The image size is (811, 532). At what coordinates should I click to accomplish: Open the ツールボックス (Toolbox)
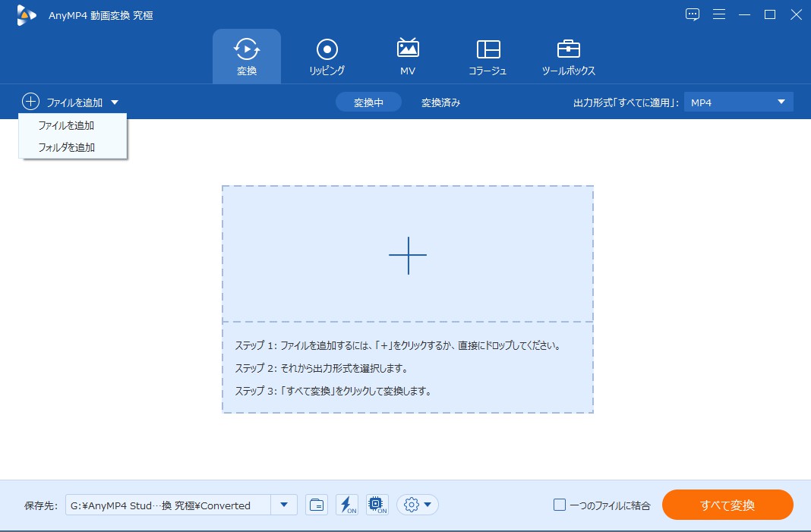[570, 56]
